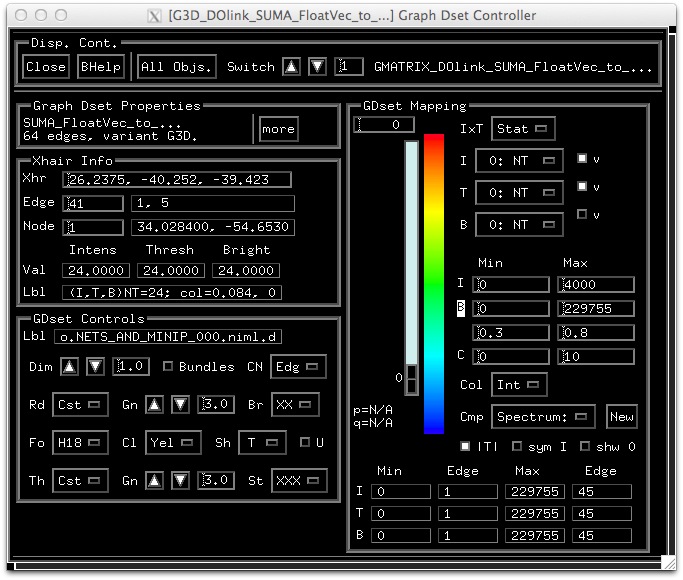Toggle the U checkbox

pyautogui.click(x=305, y=442)
